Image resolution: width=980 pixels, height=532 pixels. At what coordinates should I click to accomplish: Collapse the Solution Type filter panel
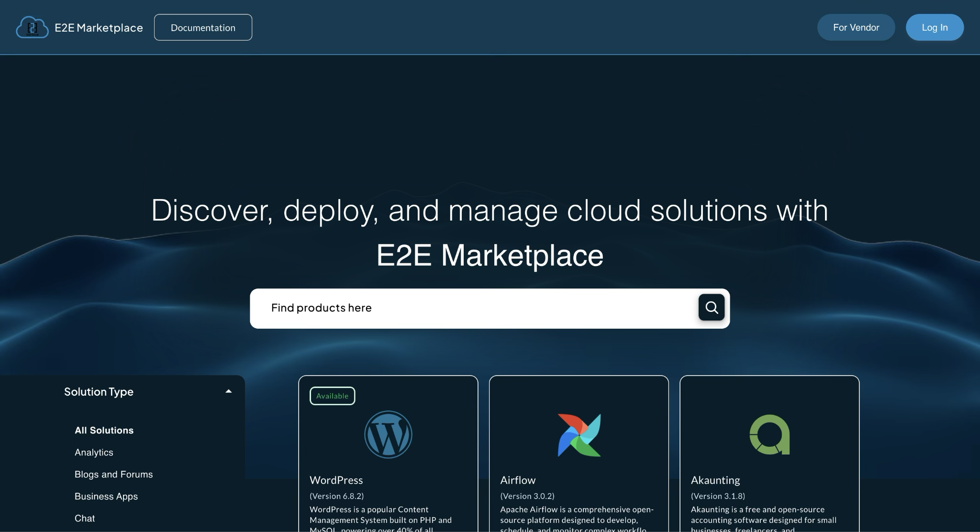(229, 391)
